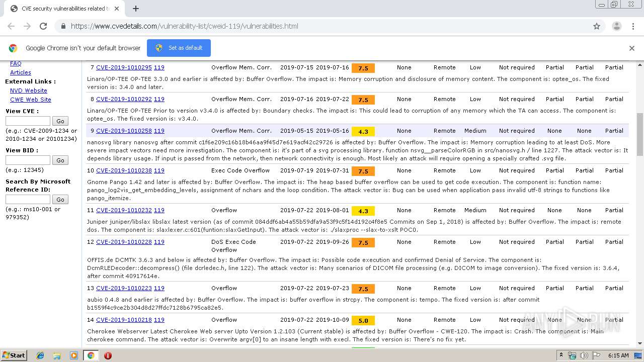644x362 pixels.
Task: Click date 2019-09-26 in row 12
Action: click(x=333, y=242)
